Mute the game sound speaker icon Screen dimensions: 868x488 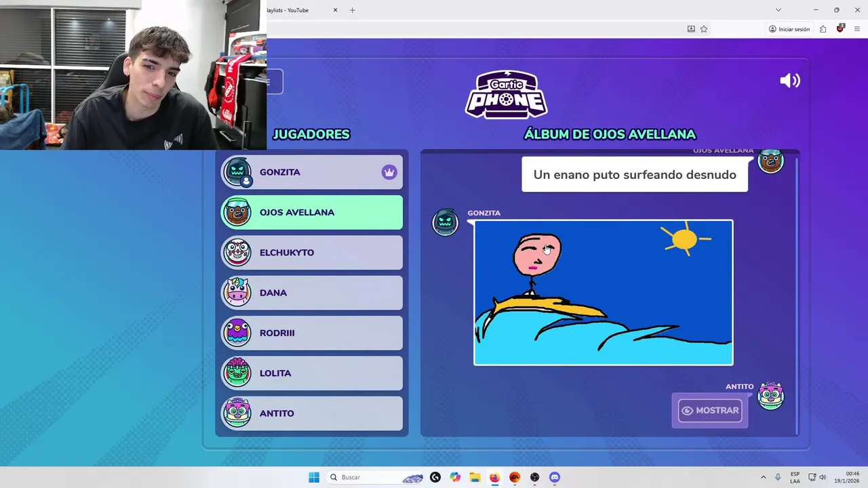tap(790, 81)
